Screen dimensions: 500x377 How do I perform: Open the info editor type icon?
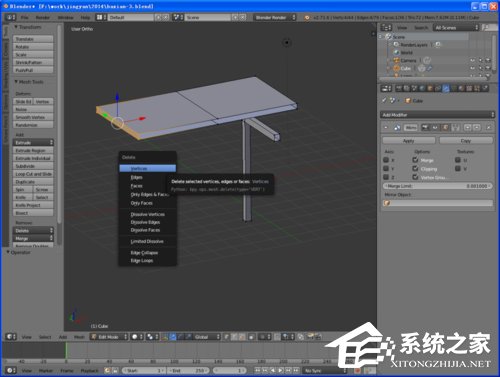pos(10,17)
